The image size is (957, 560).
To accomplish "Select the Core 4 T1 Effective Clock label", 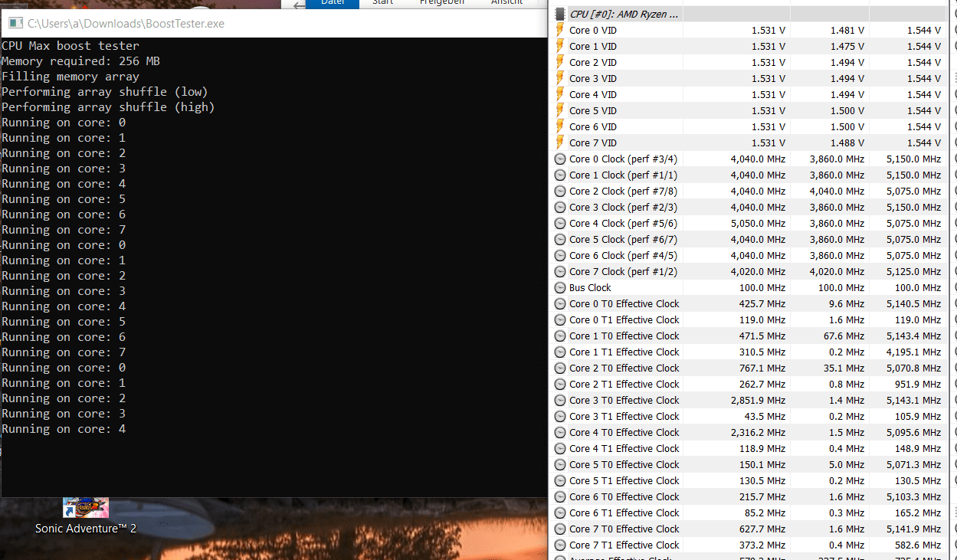I will (x=624, y=448).
